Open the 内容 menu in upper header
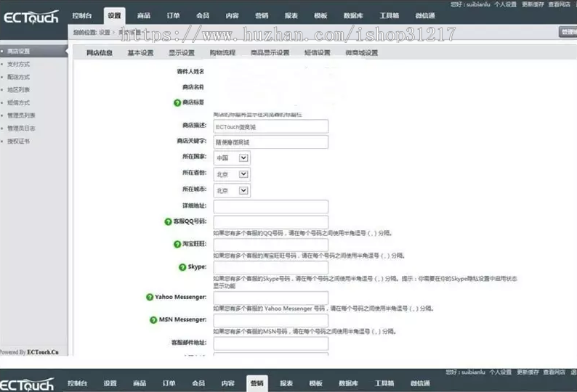577x392 pixels. click(x=233, y=16)
